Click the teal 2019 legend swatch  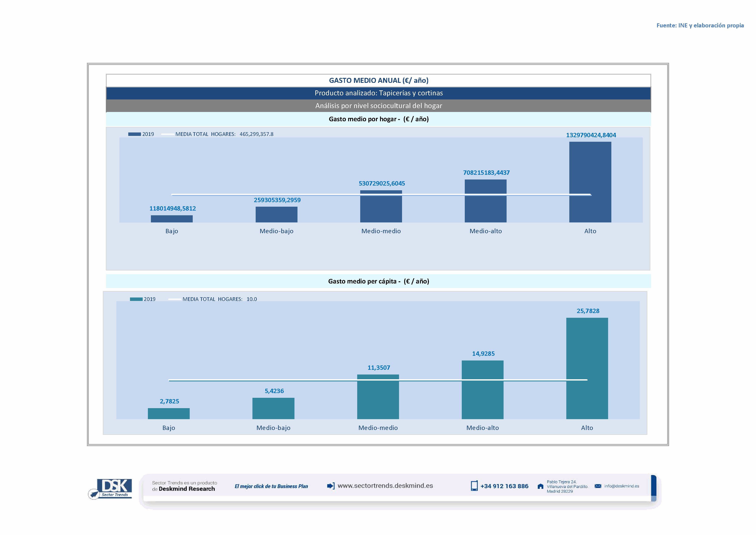[x=136, y=299]
